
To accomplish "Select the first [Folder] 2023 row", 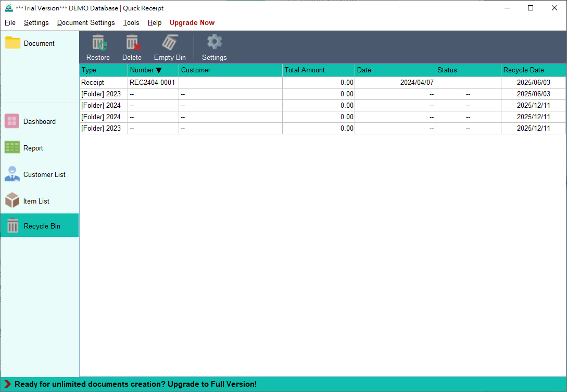I will [x=323, y=94].
